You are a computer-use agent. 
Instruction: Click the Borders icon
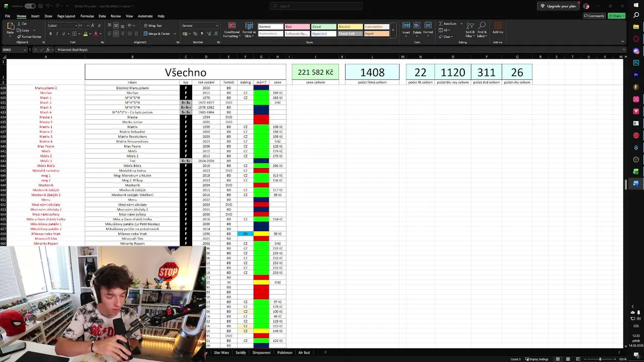[74, 34]
